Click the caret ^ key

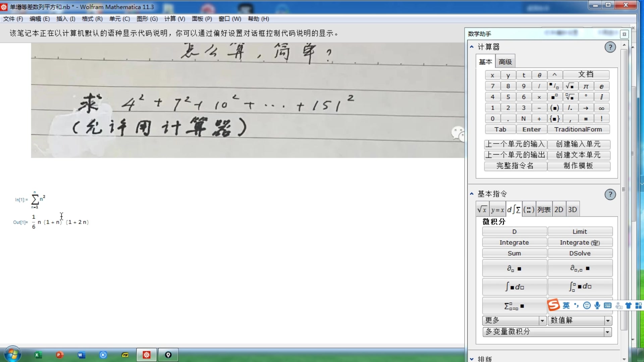(554, 75)
